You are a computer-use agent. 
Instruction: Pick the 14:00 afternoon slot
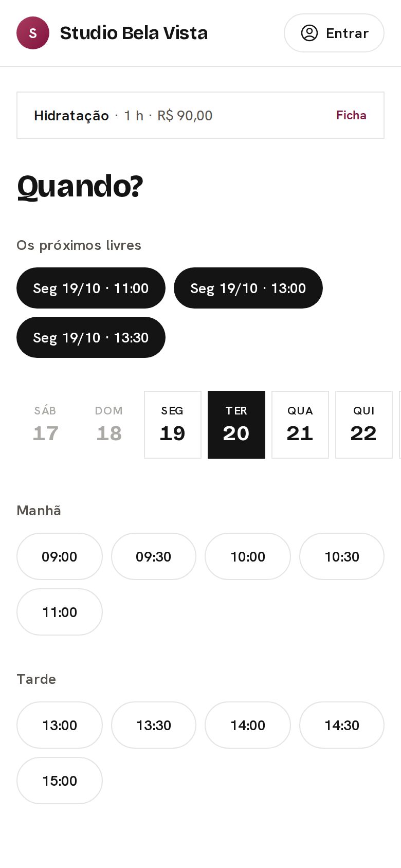(248, 725)
